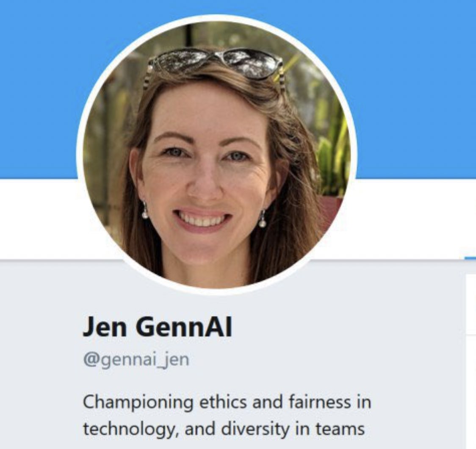This screenshot has width=476, height=449.
Task: Click the bio line ending with teams
Action: 224,429
